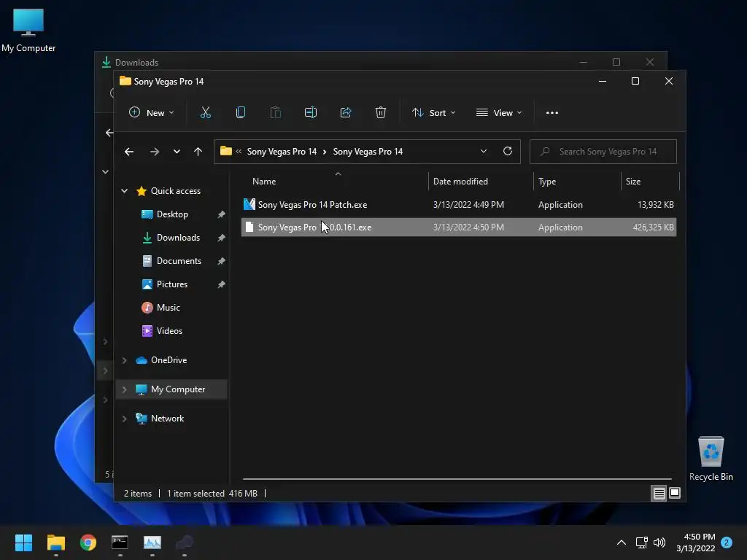Click the Delete trash icon
747x560 pixels.
[x=380, y=113]
